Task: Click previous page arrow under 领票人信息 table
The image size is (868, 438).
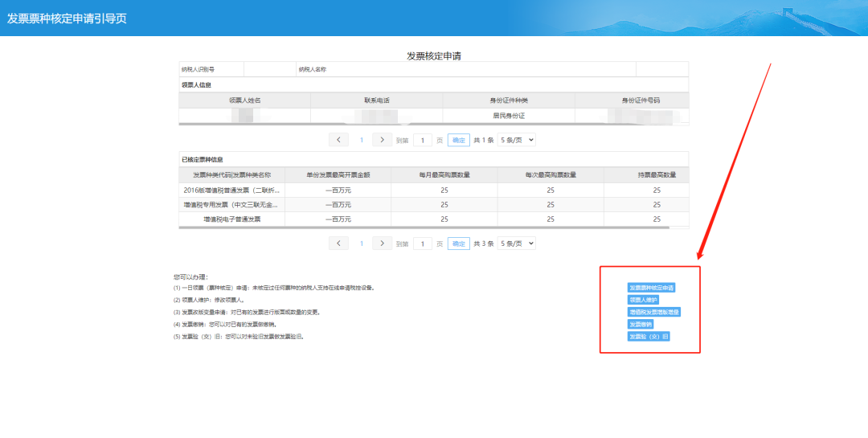Action: 339,140
